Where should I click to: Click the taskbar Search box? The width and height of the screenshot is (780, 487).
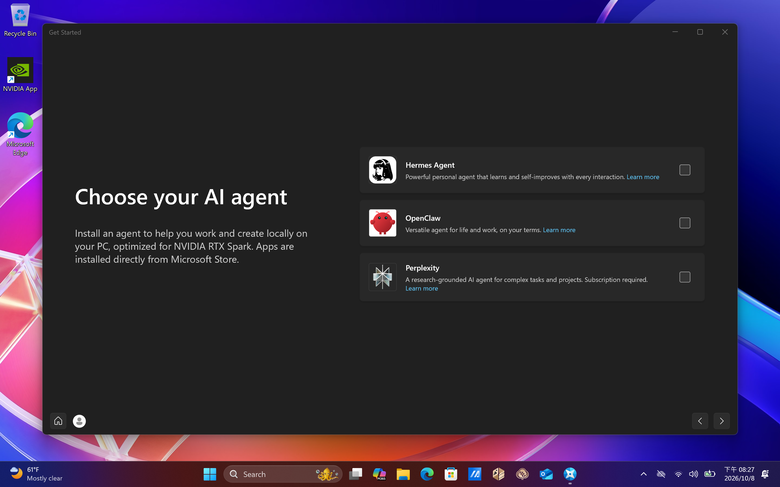283,474
